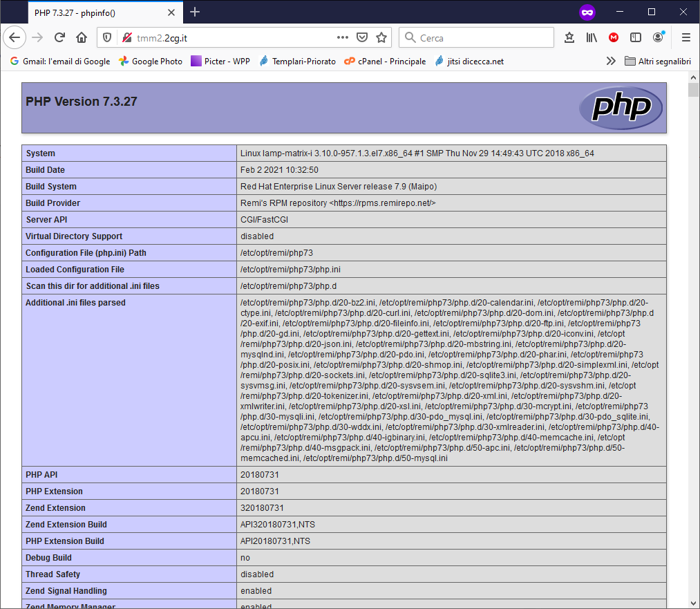Show more bookmarks chevron
700x609 pixels.
click(611, 61)
